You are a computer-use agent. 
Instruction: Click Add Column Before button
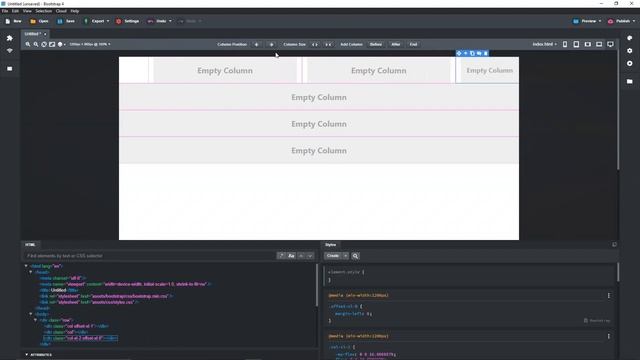point(376,44)
